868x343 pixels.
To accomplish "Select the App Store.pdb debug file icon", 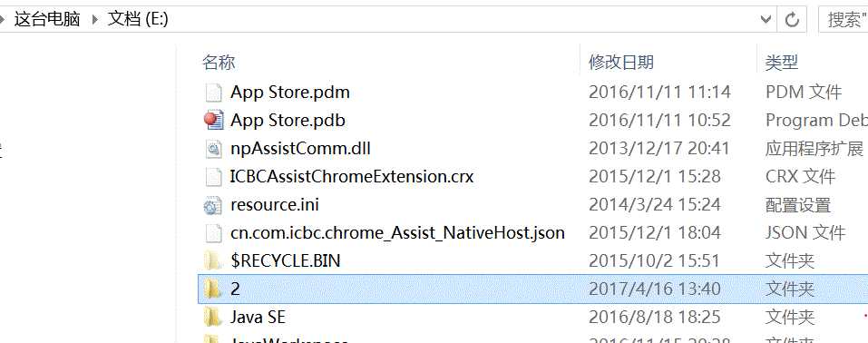I will (214, 121).
